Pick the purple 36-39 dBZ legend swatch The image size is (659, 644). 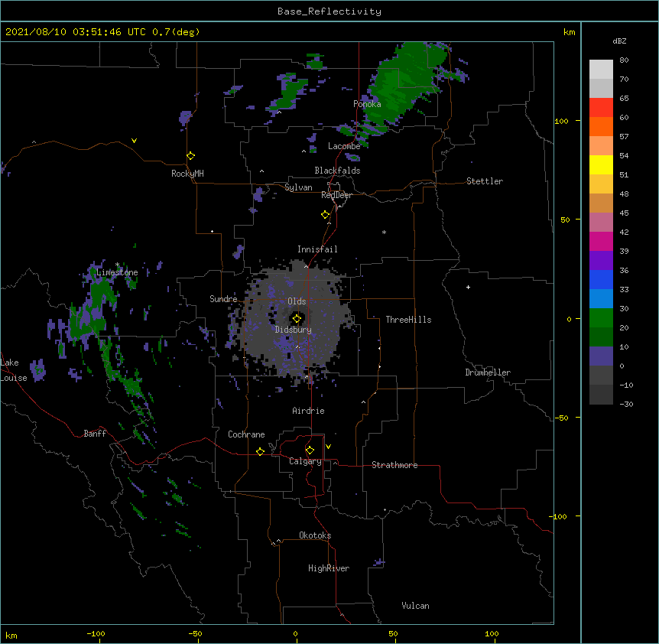601,261
